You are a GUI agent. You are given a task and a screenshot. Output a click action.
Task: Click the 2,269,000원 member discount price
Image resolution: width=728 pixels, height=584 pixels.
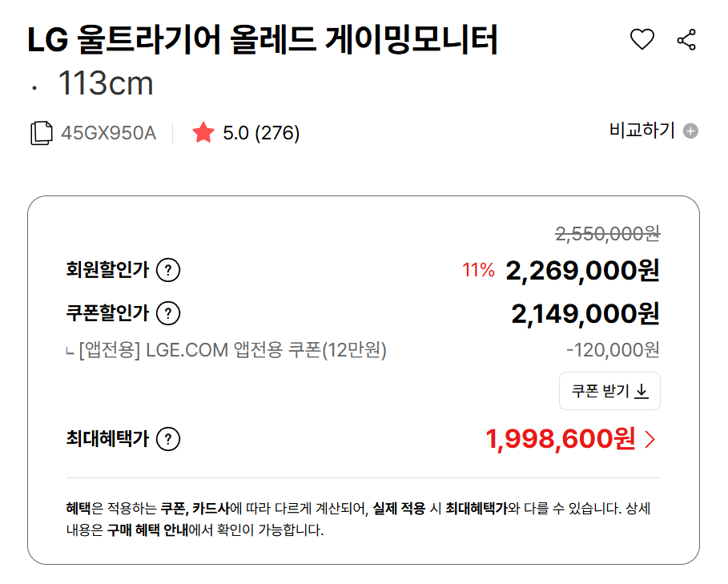[582, 271]
